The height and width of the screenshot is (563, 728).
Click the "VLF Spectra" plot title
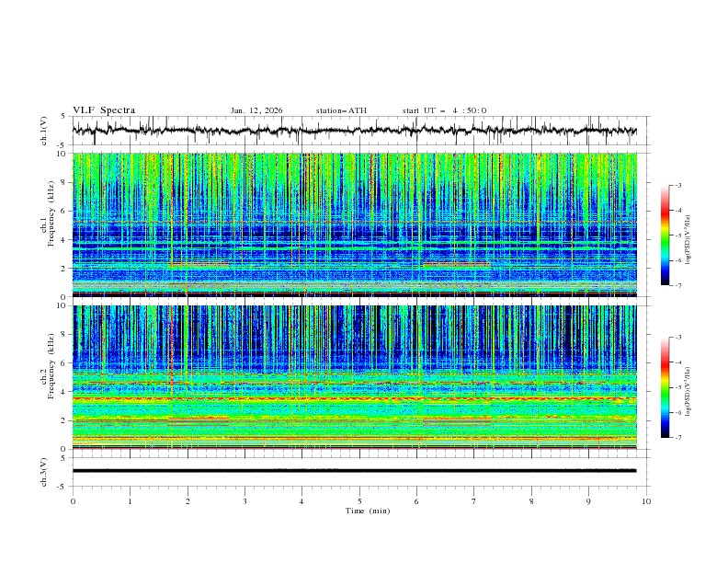pos(104,110)
